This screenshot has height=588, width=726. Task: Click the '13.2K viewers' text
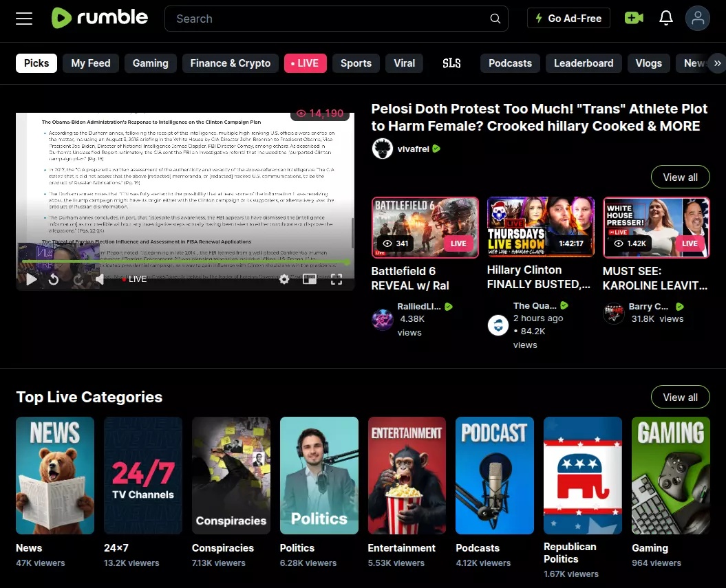pos(131,563)
